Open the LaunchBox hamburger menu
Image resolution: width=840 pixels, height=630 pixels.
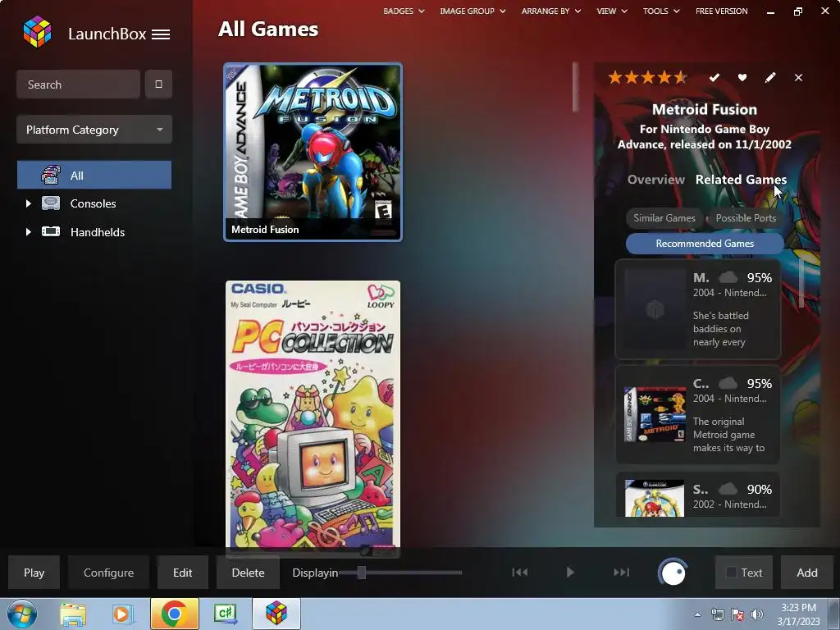161,34
